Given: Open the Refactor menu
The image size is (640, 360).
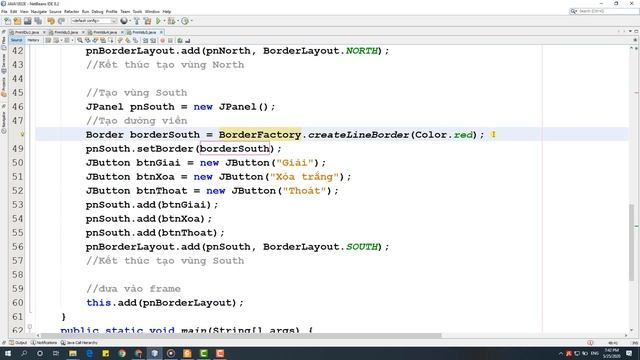Looking at the screenshot, I should [71, 11].
